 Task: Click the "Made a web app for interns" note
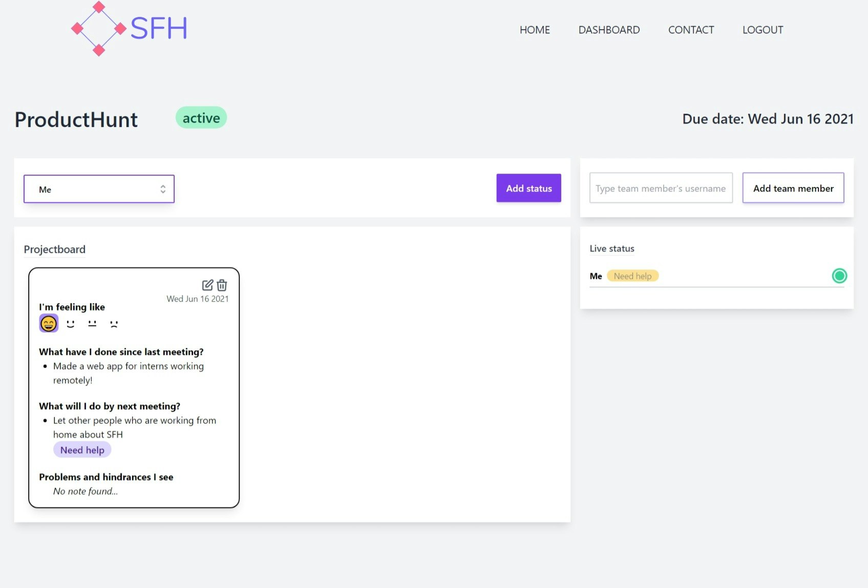[129, 373]
